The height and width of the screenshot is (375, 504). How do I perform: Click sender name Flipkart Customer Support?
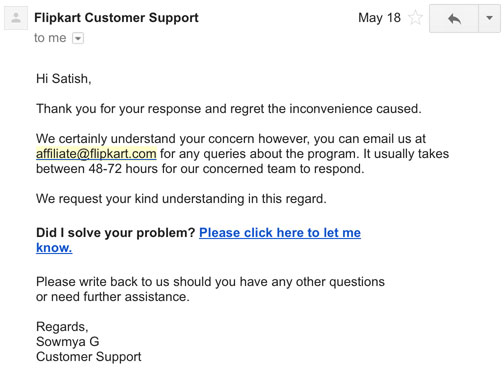point(116,18)
